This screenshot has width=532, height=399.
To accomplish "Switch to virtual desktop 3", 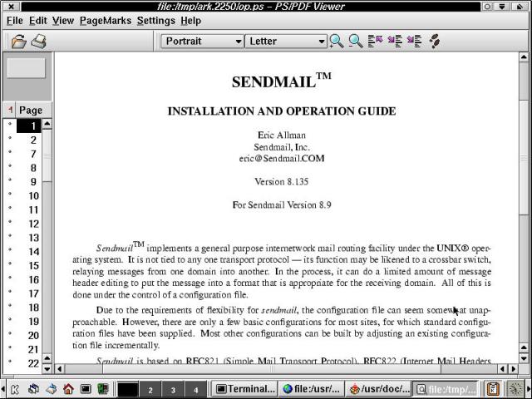I will (173, 389).
